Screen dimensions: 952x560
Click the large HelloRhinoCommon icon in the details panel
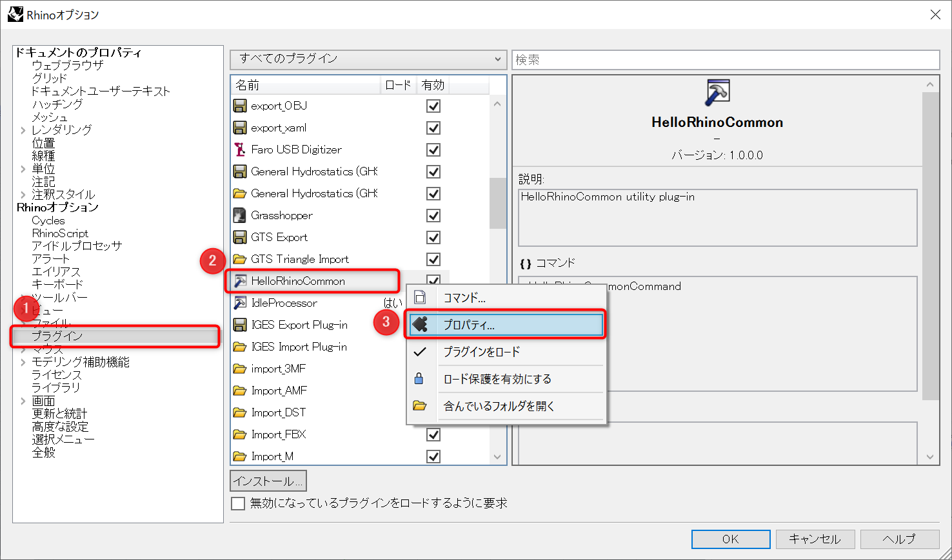point(717,93)
